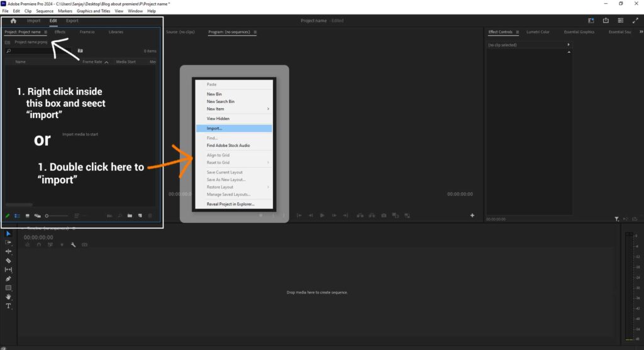Screen dimensions: 644x350
Task: Click Automate to Sequence icon in Project panel
Action: (x=109, y=216)
